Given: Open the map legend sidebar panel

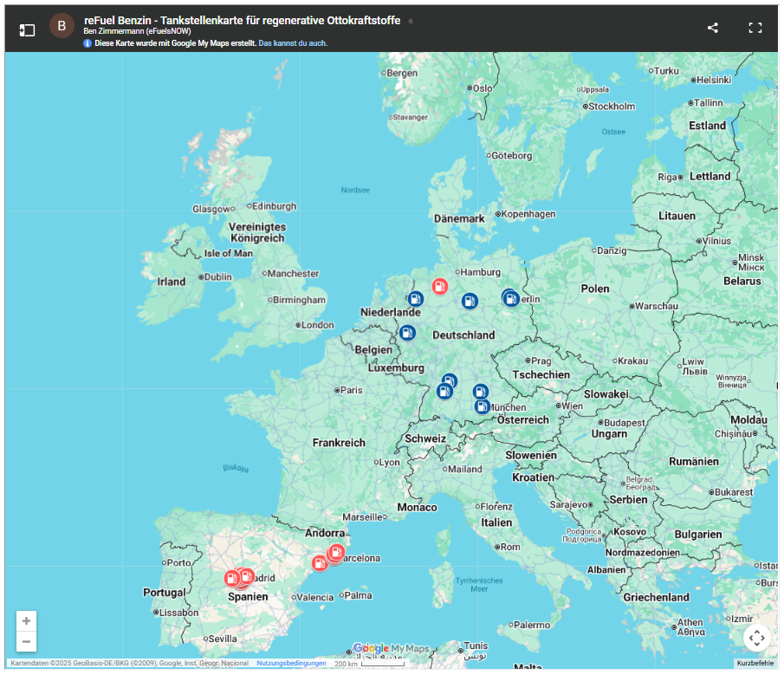Looking at the screenshot, I should (27, 29).
